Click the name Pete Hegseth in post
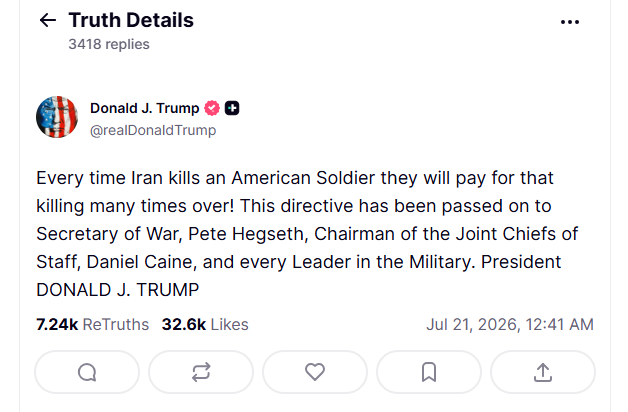The image size is (628, 412). [x=246, y=234]
